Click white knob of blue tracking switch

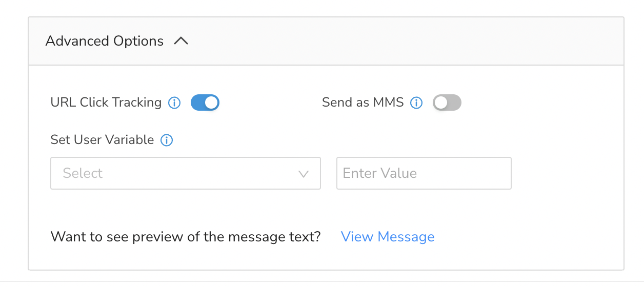[211, 103]
